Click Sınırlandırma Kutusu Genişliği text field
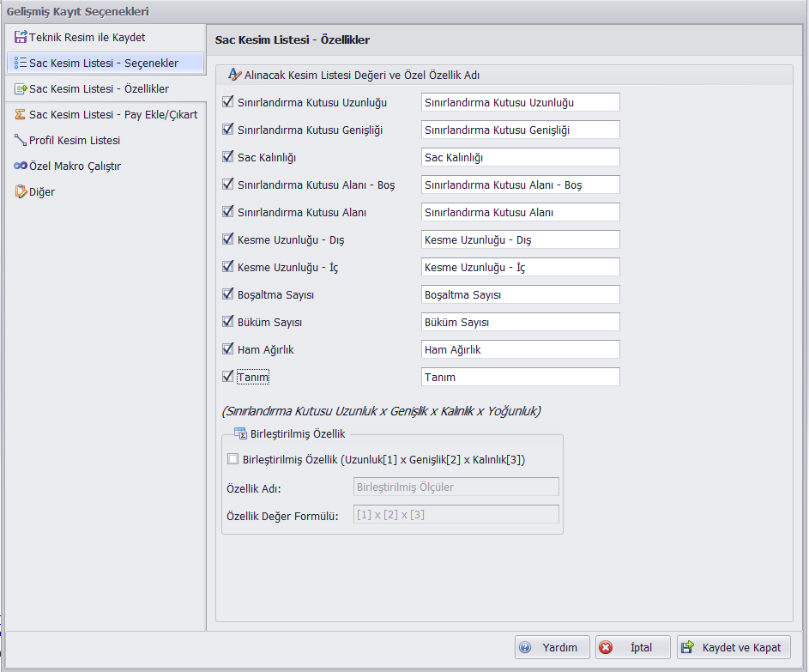Viewport: 809px width, 672px height. [520, 130]
